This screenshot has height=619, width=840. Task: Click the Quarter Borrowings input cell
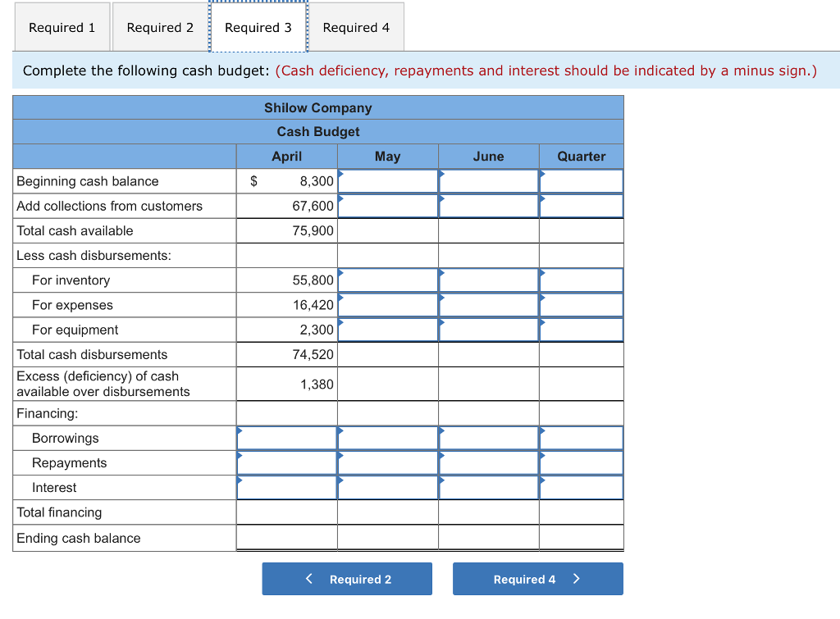coord(581,438)
